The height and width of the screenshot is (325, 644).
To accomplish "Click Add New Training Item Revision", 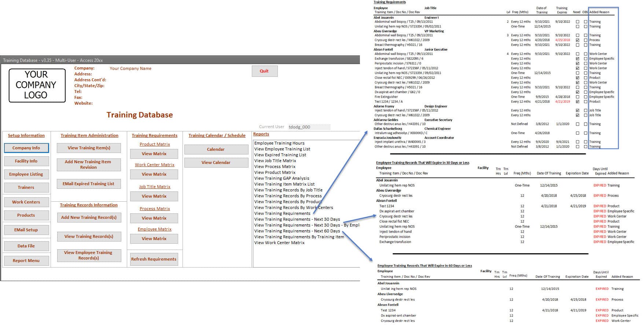I will [x=89, y=165].
